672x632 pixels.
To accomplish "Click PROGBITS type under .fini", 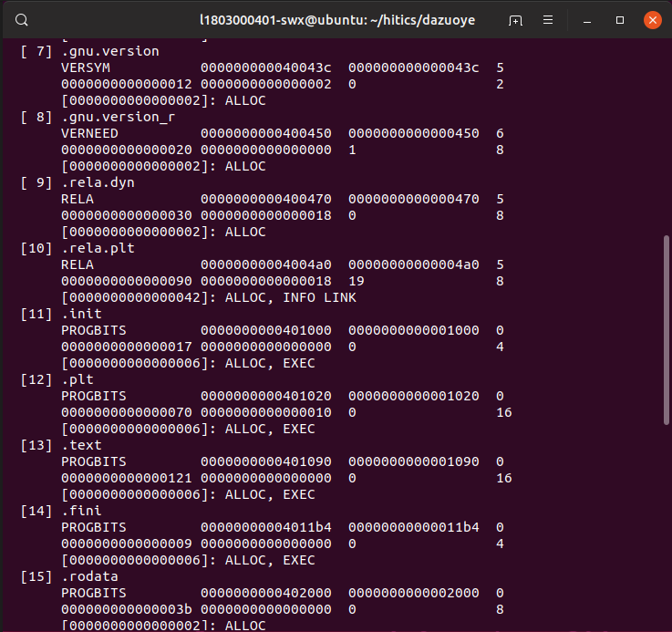I will [94, 527].
